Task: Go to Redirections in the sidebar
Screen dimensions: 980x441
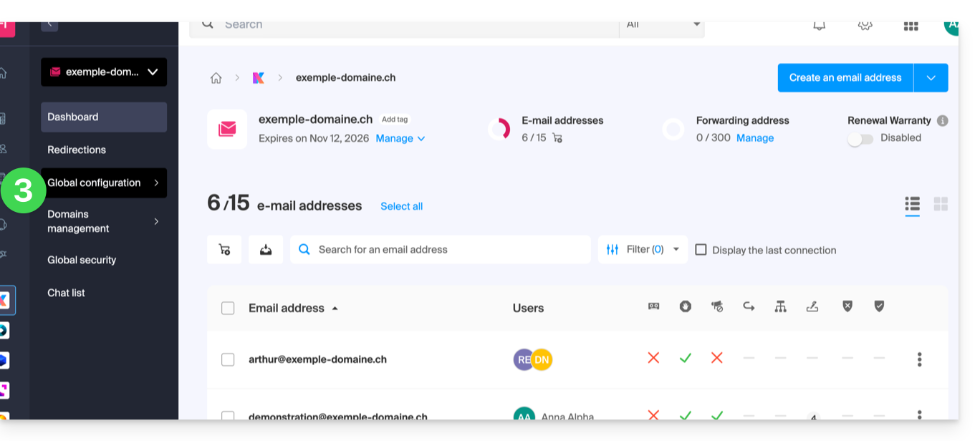Action: click(x=77, y=150)
